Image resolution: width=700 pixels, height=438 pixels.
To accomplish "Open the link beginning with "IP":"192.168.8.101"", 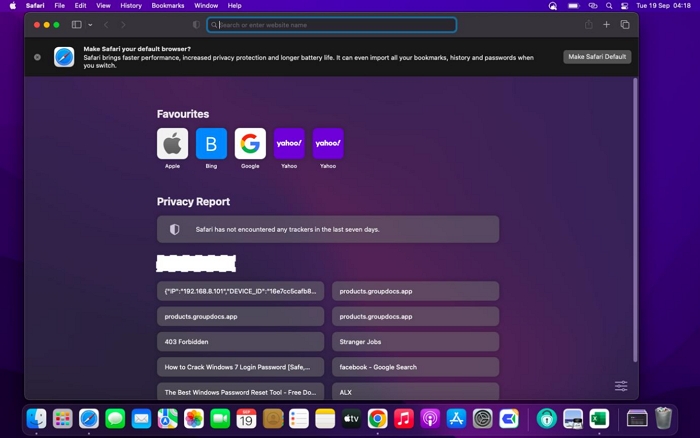I will pos(240,291).
